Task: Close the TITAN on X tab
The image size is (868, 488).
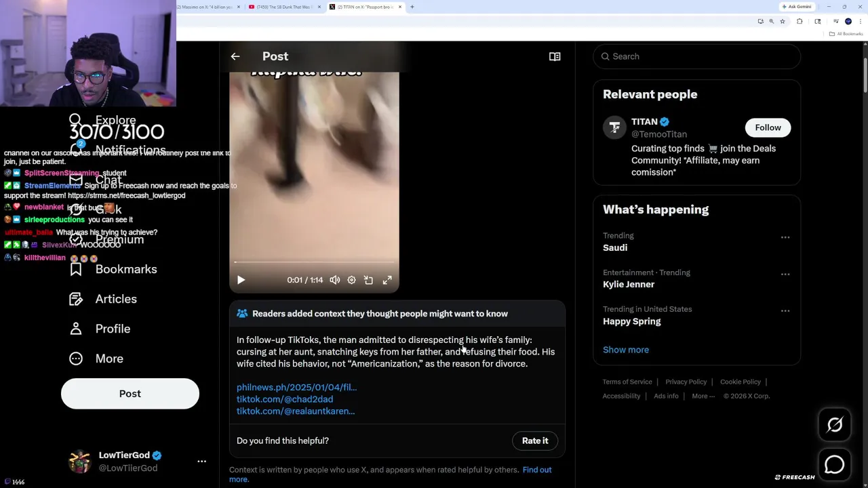Action: coord(400,7)
